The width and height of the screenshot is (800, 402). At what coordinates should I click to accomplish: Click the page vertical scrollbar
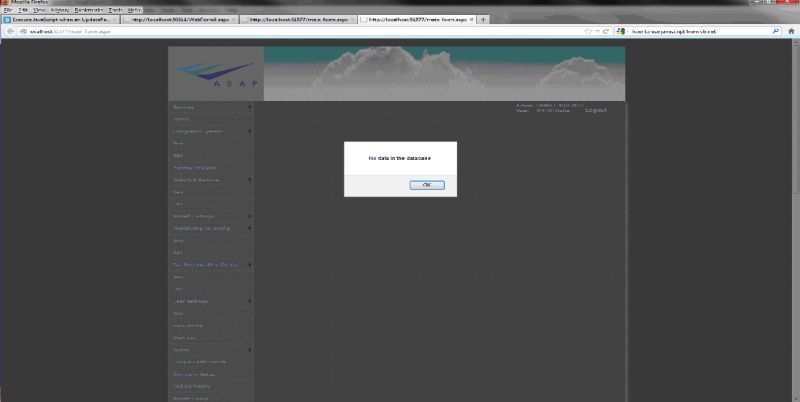click(796, 219)
